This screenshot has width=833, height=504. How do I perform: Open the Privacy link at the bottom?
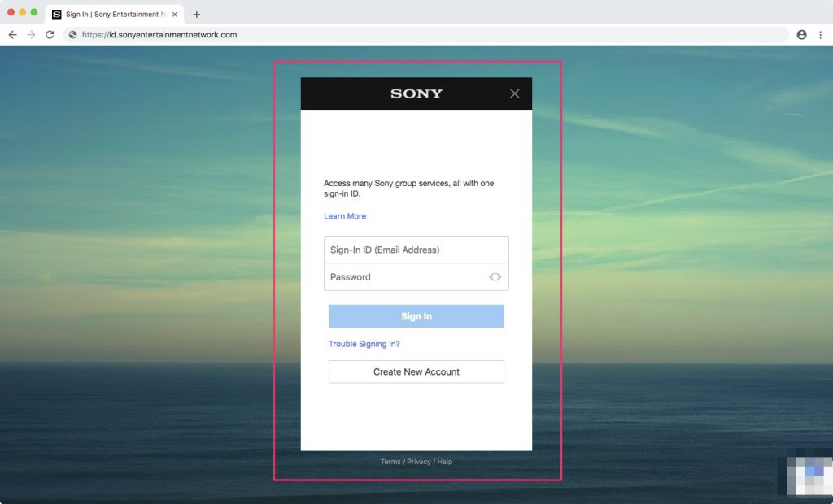418,461
